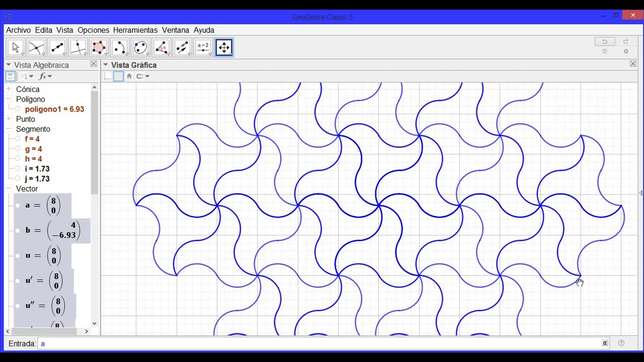Toggle visibility of segment g = 4
This screenshot has height=362, width=644.
click(x=18, y=149)
